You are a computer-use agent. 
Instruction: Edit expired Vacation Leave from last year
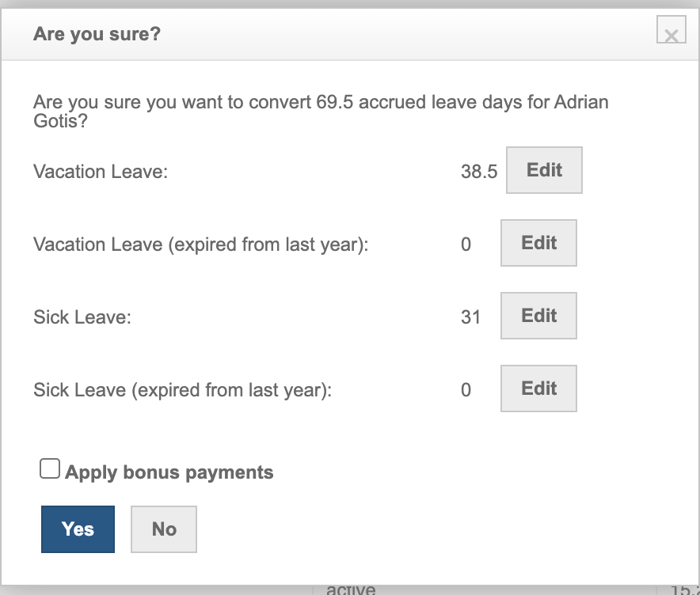pyautogui.click(x=538, y=243)
